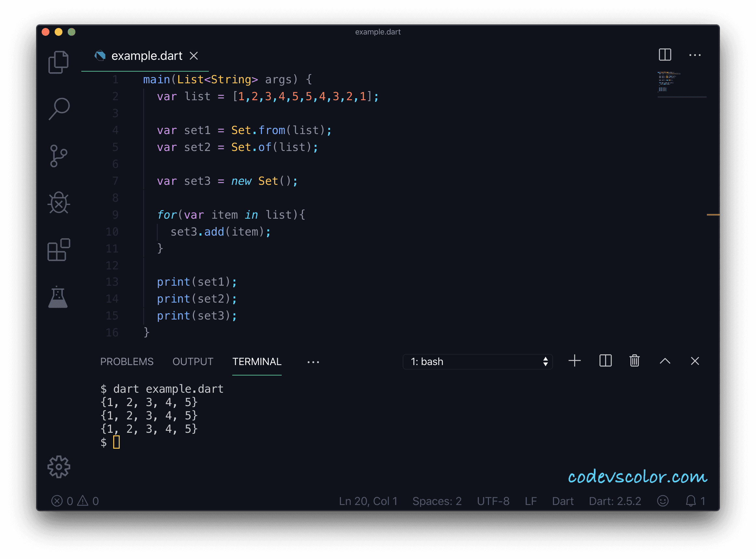
Task: Open the Extensions blocks icon
Action: point(59,250)
